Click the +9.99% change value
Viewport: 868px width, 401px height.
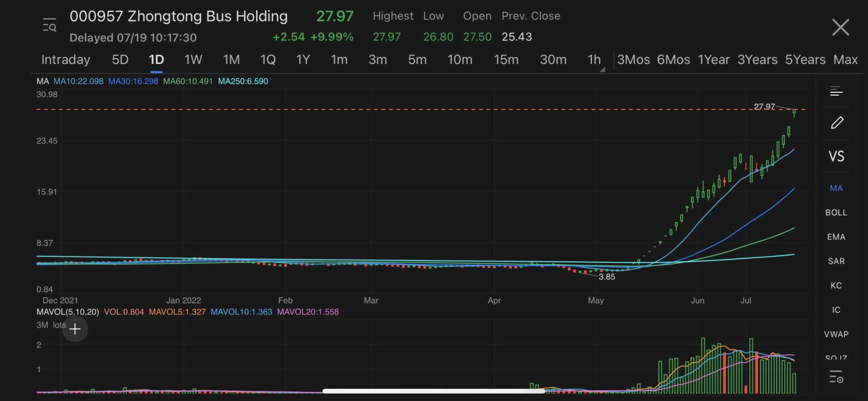tap(332, 37)
